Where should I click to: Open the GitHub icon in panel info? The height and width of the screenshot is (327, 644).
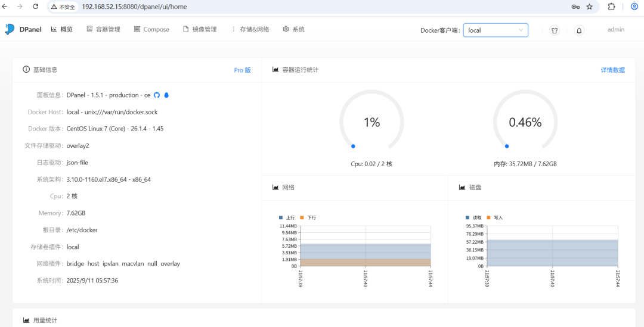[156, 95]
